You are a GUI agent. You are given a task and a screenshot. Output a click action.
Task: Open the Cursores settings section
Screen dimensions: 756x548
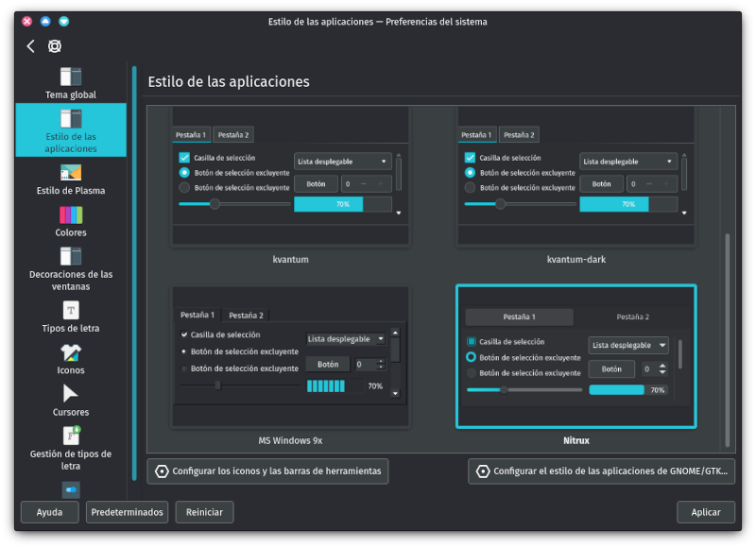coord(71,394)
